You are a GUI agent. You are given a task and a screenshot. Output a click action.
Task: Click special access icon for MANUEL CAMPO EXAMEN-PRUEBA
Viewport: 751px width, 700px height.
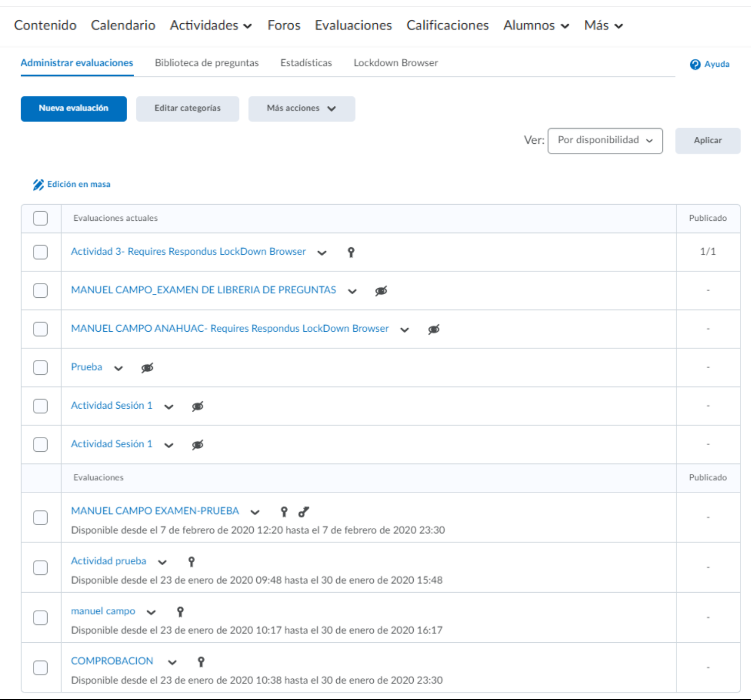(x=304, y=512)
